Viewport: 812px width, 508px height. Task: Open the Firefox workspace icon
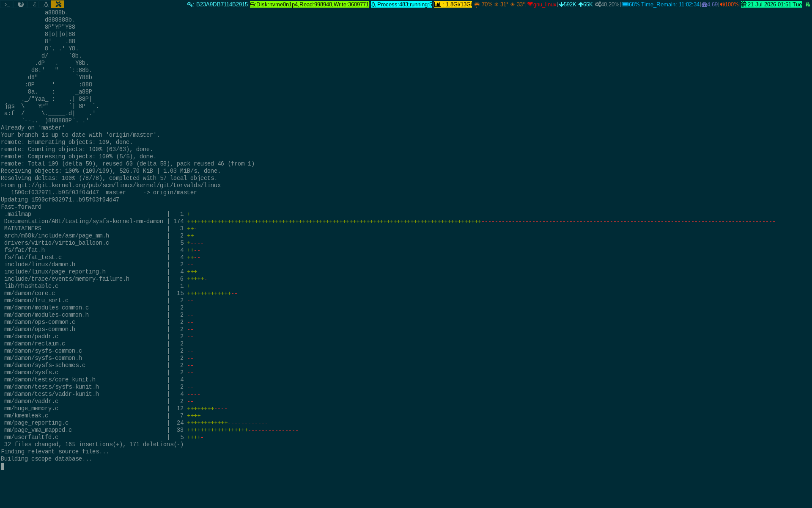20,4
